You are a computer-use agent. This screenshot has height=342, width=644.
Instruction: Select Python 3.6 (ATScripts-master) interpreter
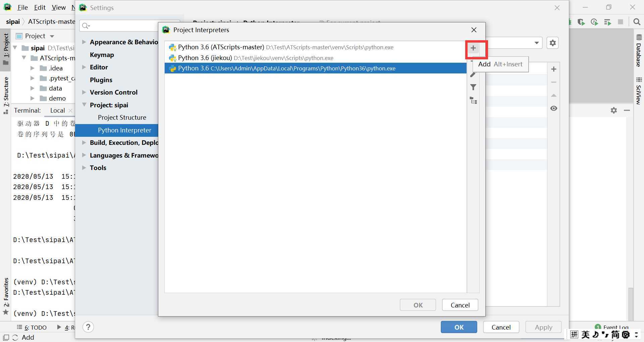tap(315, 47)
